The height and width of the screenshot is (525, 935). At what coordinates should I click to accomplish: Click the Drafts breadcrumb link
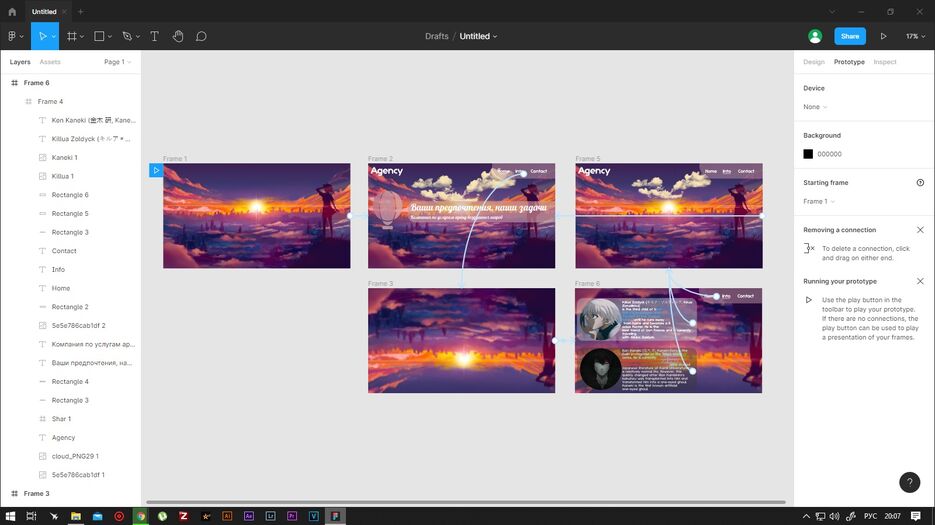click(436, 36)
